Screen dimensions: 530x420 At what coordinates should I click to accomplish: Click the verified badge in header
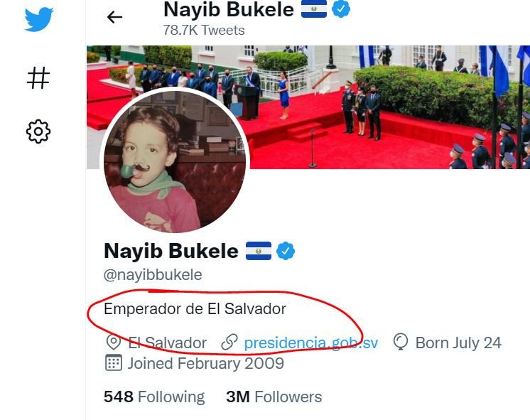[341, 9]
